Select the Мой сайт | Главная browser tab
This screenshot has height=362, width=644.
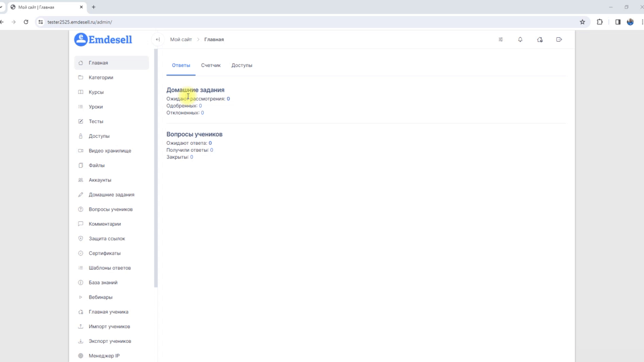click(x=47, y=7)
